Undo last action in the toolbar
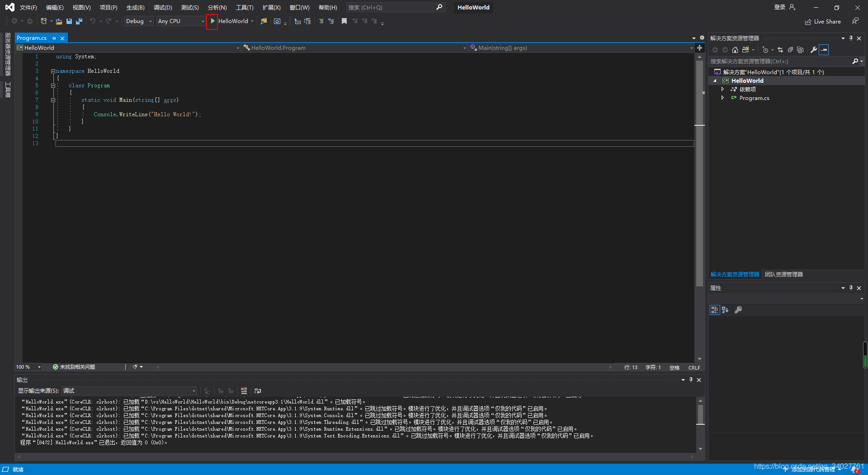The image size is (868, 475). coord(93,21)
